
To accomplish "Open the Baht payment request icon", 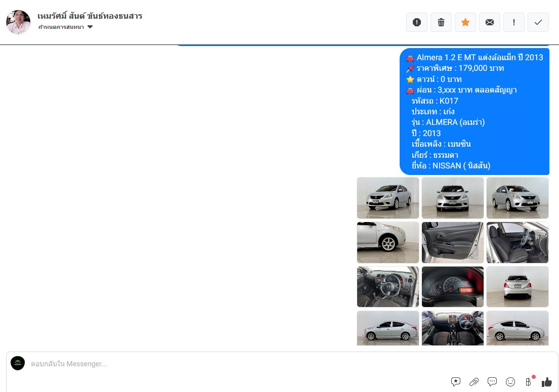I will [x=529, y=382].
